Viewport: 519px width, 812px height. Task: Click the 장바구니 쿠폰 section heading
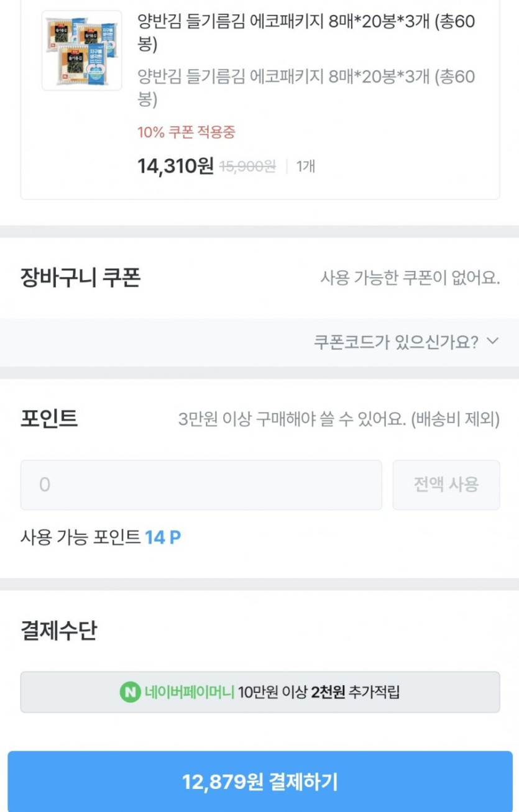81,277
